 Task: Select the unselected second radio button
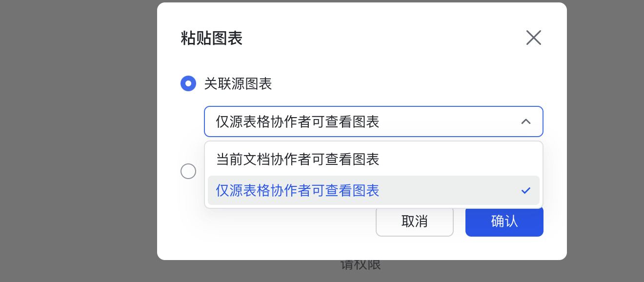click(x=188, y=171)
